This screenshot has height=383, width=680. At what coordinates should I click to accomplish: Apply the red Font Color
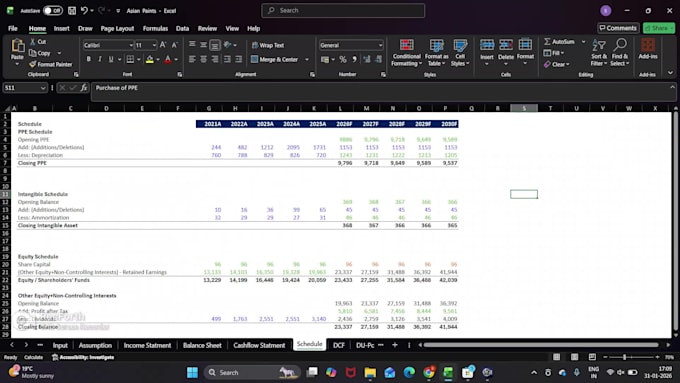(x=168, y=59)
